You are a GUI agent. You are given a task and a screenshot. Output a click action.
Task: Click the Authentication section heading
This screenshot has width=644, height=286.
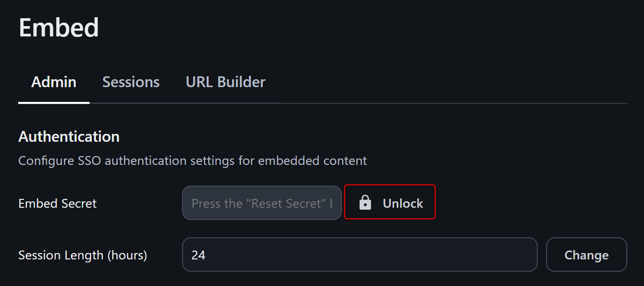click(69, 136)
